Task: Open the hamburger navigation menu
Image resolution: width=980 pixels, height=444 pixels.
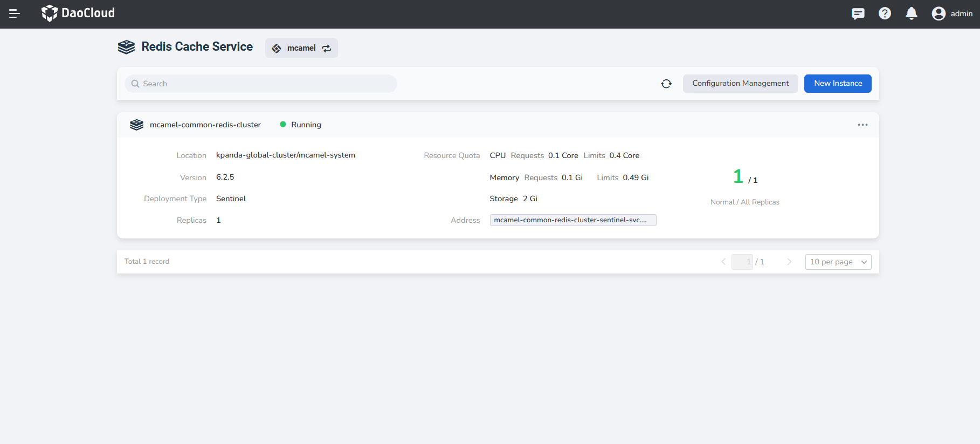Action: (x=15, y=13)
